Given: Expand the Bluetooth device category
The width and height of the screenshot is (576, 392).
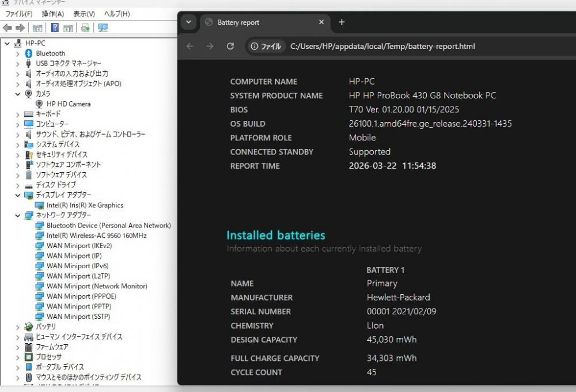Looking at the screenshot, I should pyautogui.click(x=17, y=54).
